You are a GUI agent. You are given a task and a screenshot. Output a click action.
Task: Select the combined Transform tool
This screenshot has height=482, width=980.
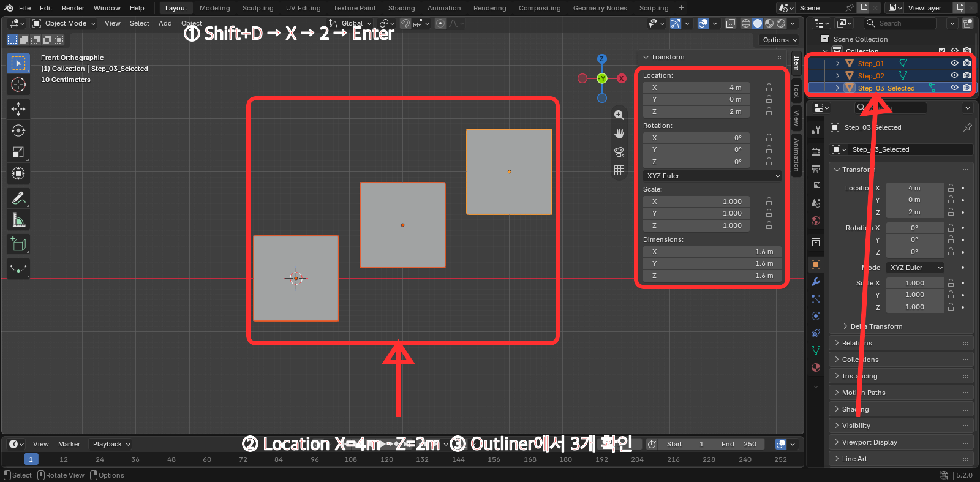tap(18, 173)
